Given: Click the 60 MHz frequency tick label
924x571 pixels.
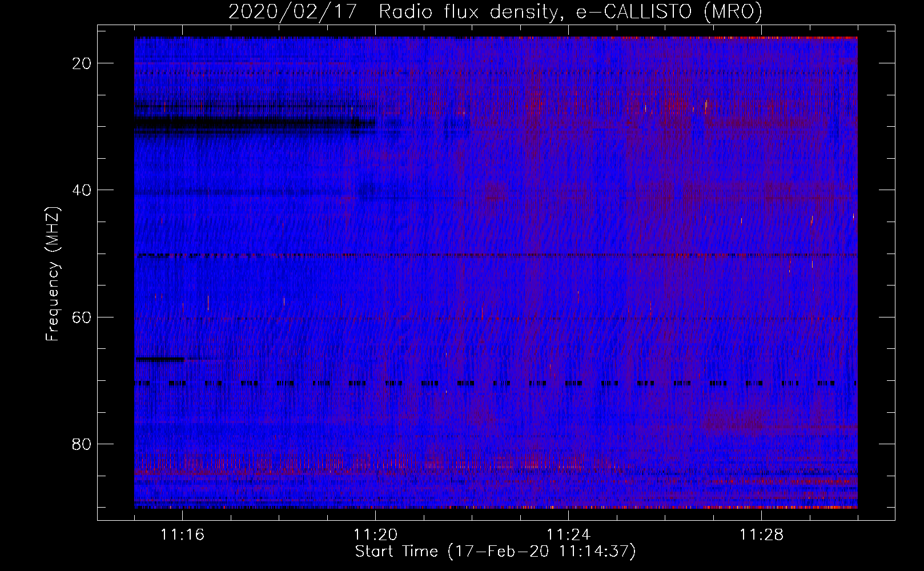Looking at the screenshot, I should point(82,317).
